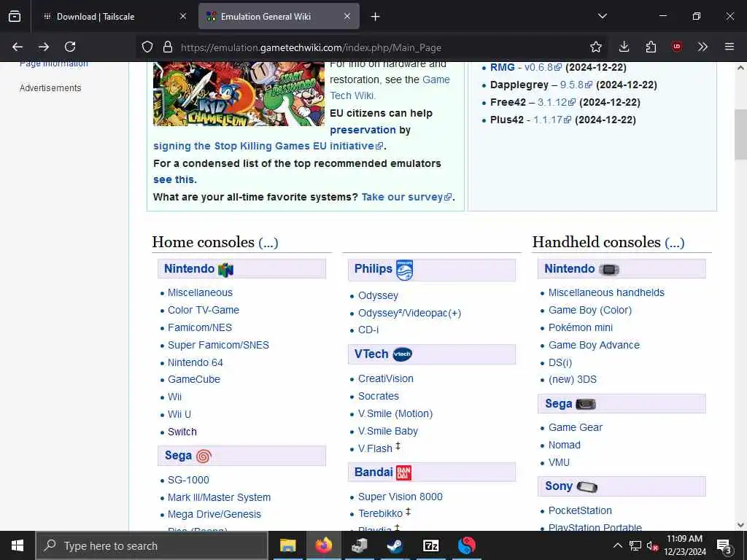Show hidden system tray icons
Viewport: 747px width, 560px height.
pyautogui.click(x=617, y=545)
